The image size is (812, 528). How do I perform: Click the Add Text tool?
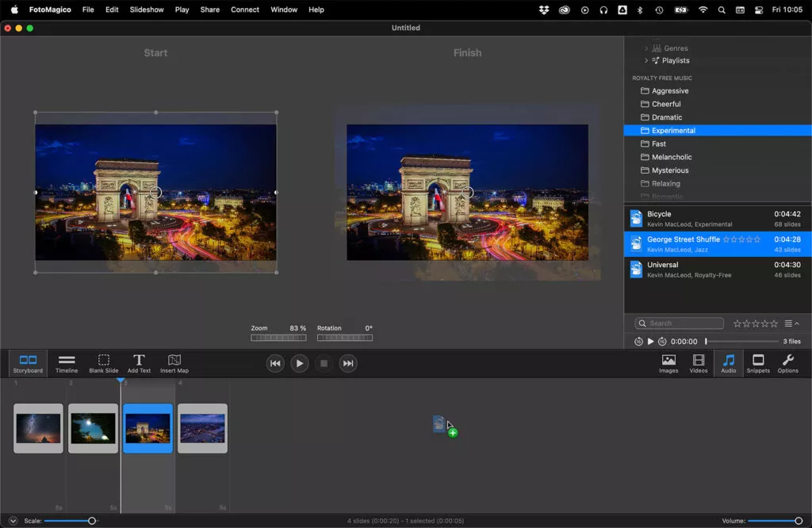139,363
